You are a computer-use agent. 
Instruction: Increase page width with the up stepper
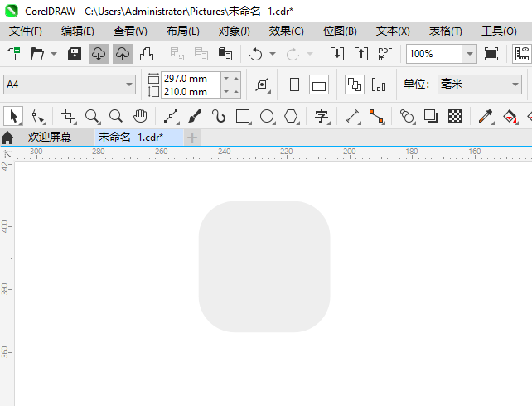[236, 79]
